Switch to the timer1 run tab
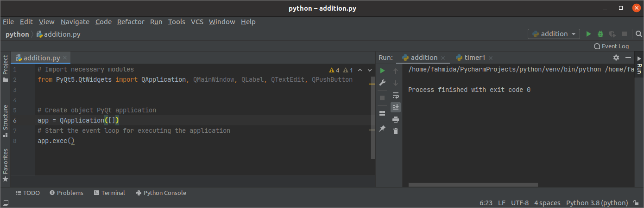This screenshot has height=208, width=644. pos(474,58)
